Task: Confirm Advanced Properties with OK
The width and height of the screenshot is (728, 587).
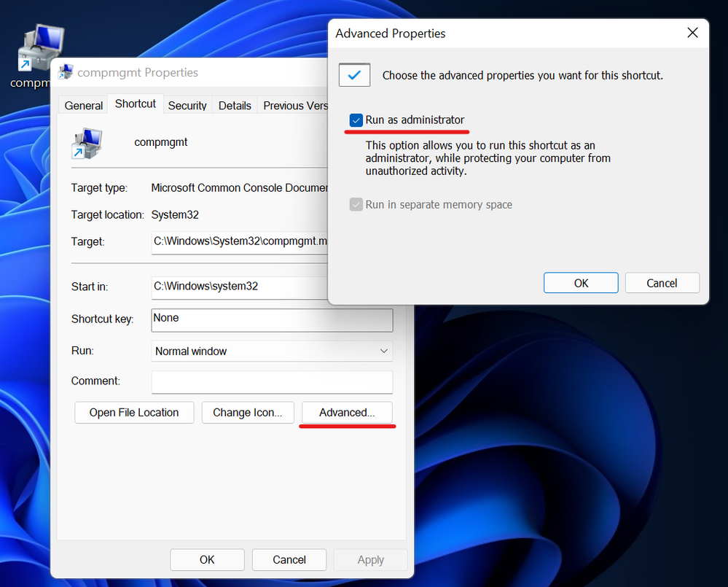Action: 581,283
